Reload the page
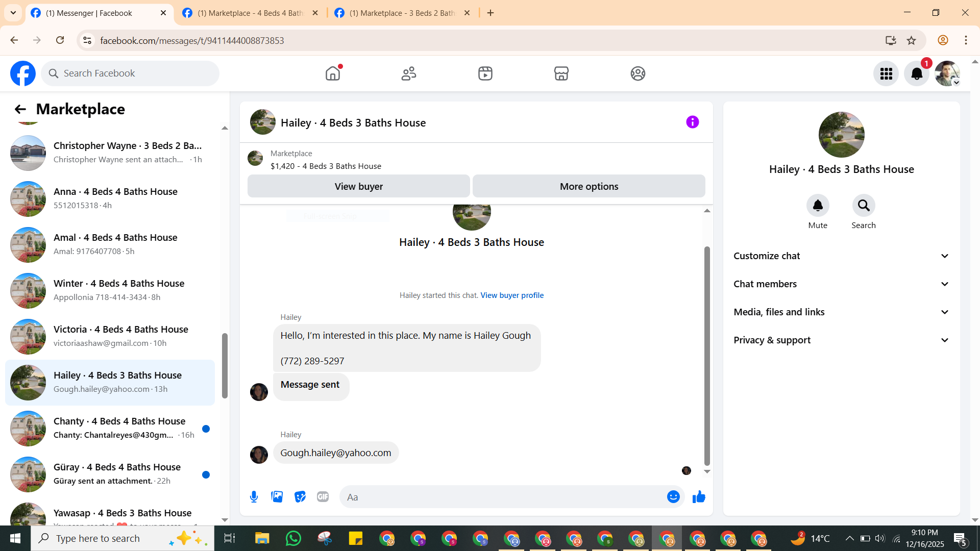980x551 pixels. tap(60, 40)
